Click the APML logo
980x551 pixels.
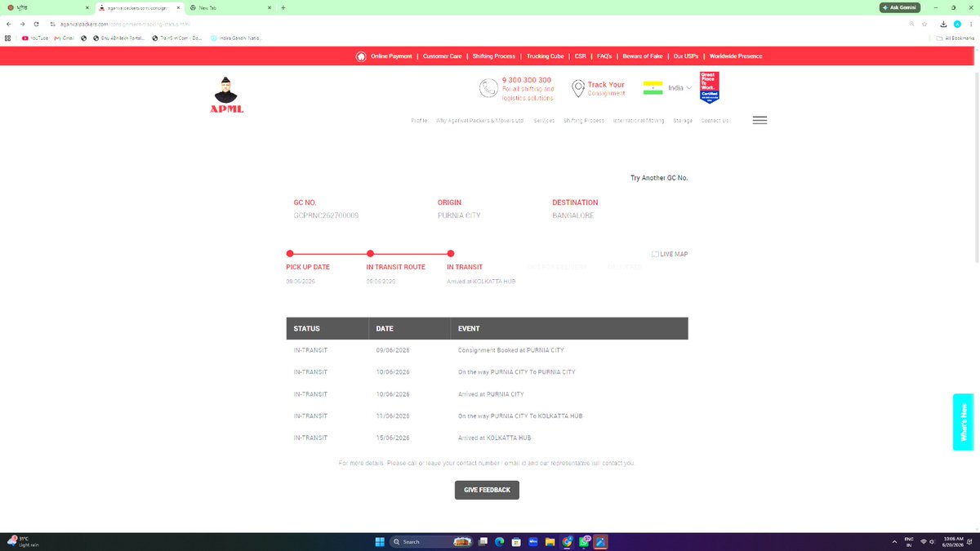click(226, 95)
